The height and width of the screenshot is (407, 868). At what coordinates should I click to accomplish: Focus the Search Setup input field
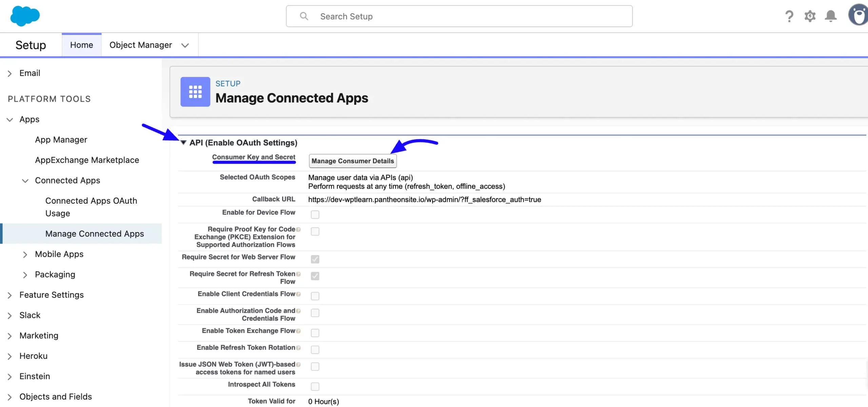click(x=459, y=16)
